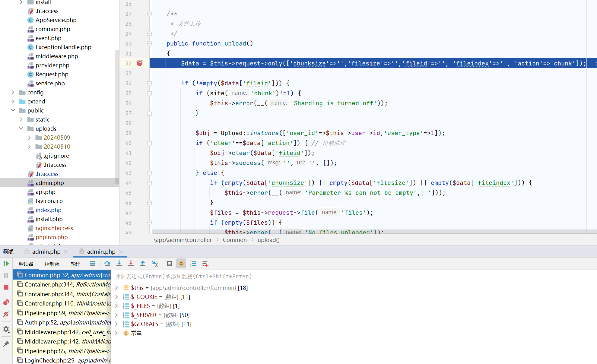Screen dimensions: 597x364
Task: Expand the $_FILES array node
Action: (117, 306)
